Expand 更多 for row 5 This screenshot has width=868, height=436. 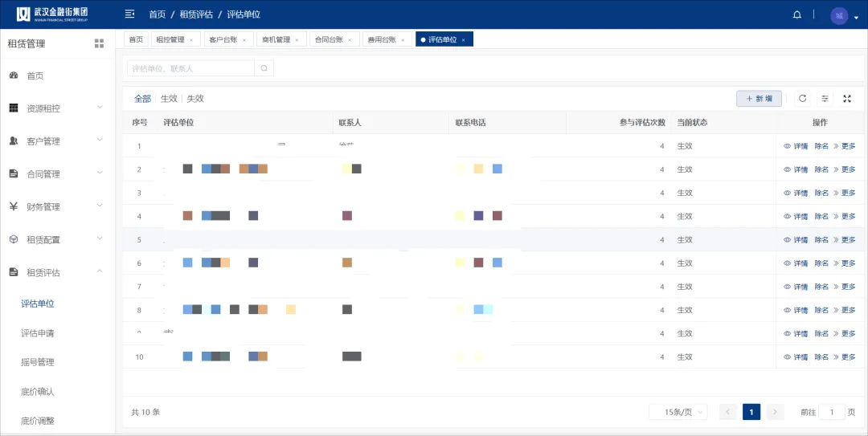pyautogui.click(x=845, y=239)
